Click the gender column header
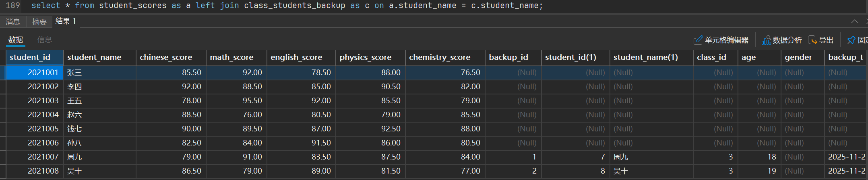This screenshot has width=868, height=180. pyautogui.click(x=802, y=57)
